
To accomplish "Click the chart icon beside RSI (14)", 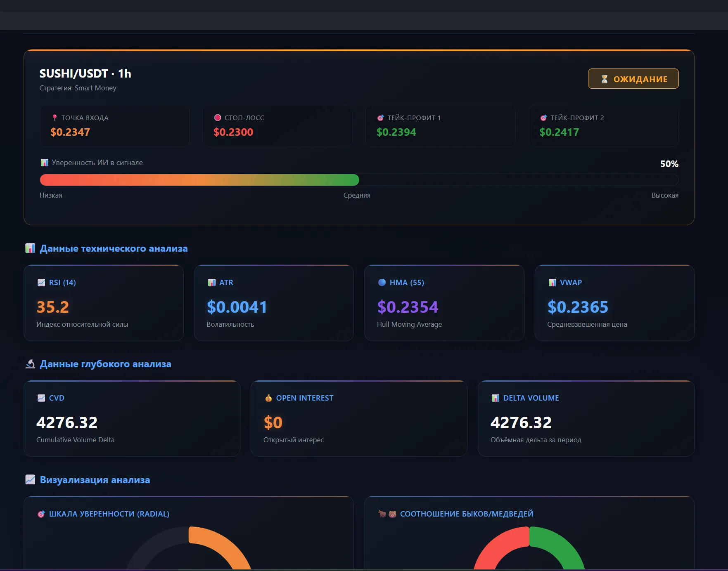I will (41, 283).
